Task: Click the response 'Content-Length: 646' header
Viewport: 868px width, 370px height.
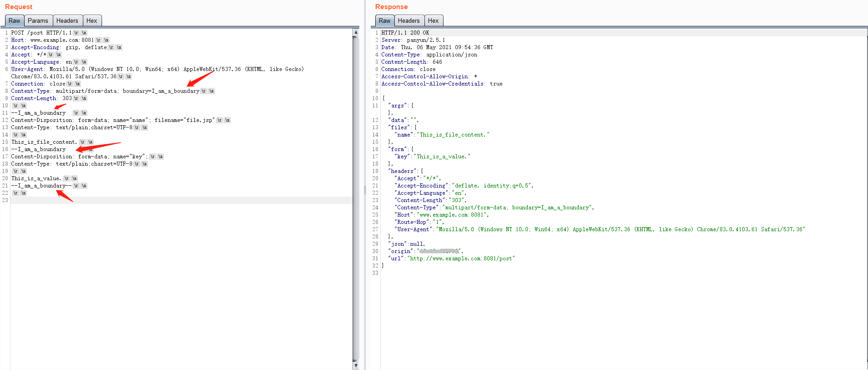Action: [412, 62]
